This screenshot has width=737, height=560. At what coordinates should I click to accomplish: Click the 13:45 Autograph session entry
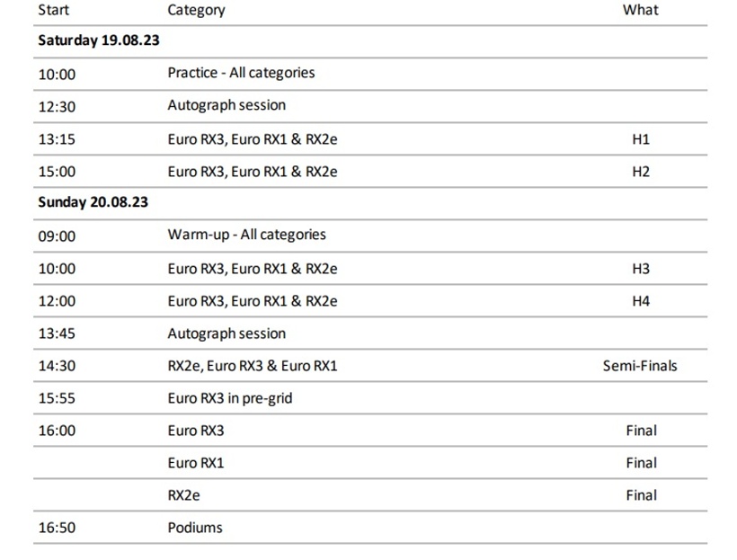coord(226,333)
